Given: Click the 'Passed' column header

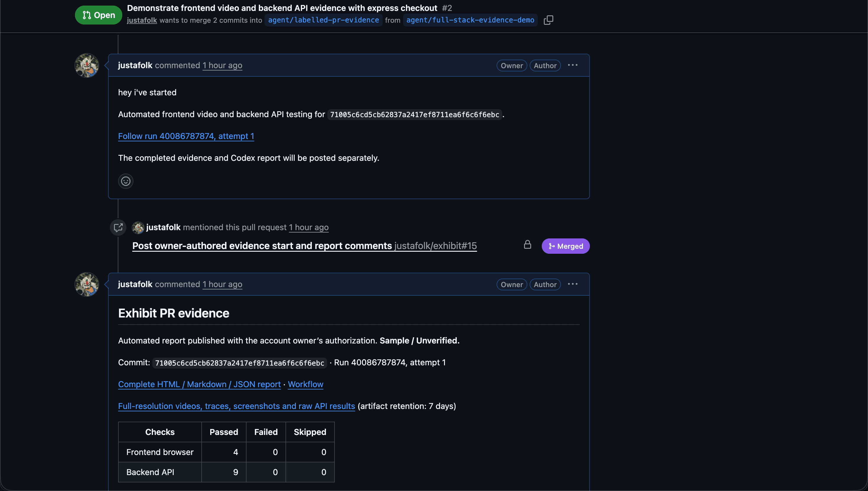Looking at the screenshot, I should tap(224, 432).
